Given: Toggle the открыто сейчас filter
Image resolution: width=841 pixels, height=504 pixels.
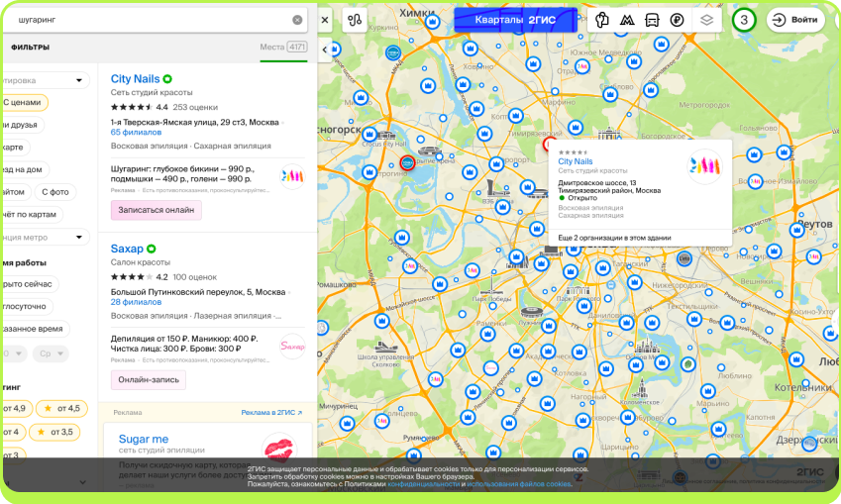Looking at the screenshot, I should pyautogui.click(x=29, y=284).
